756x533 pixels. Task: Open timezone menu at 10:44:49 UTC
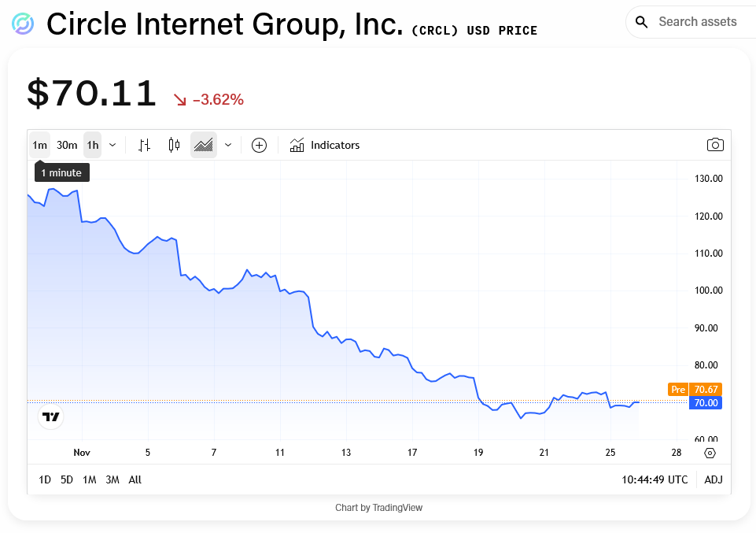click(x=655, y=479)
